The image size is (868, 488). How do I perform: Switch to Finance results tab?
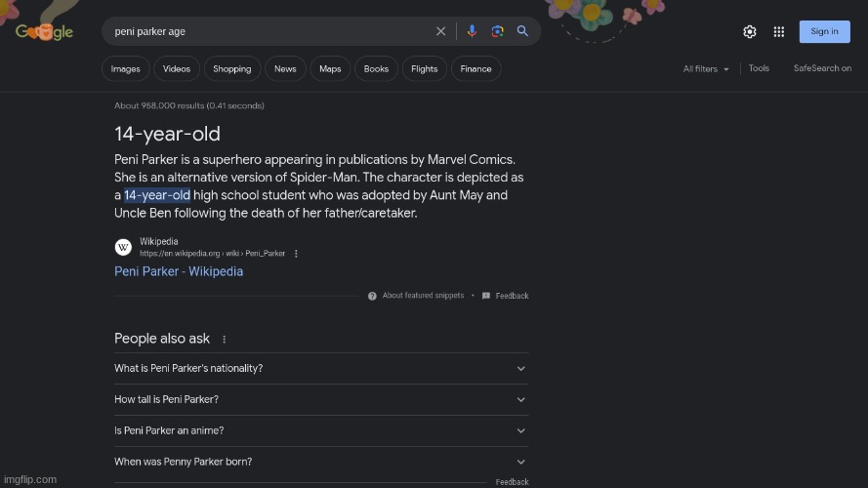click(475, 68)
